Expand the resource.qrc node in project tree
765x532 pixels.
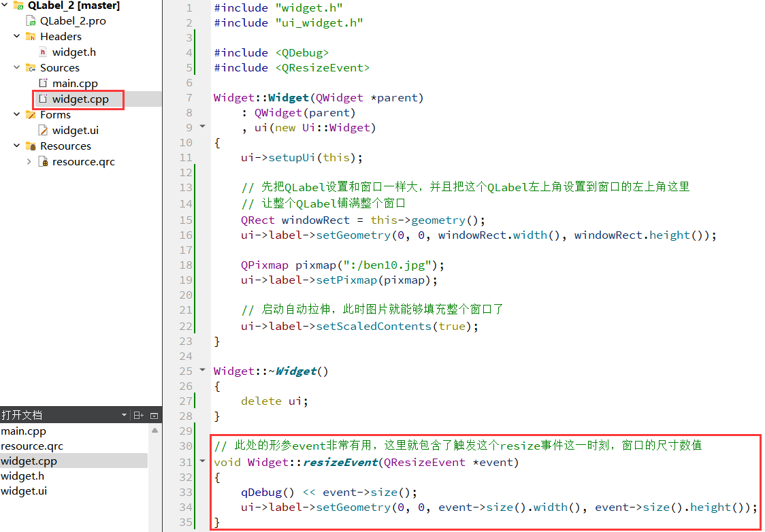[x=29, y=161]
